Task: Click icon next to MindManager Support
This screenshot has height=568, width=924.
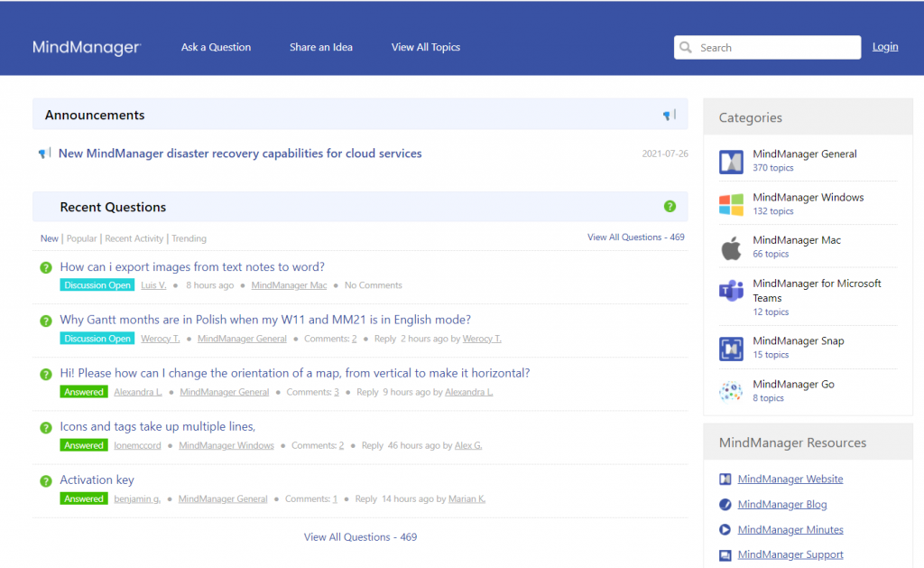Action: 725,555
